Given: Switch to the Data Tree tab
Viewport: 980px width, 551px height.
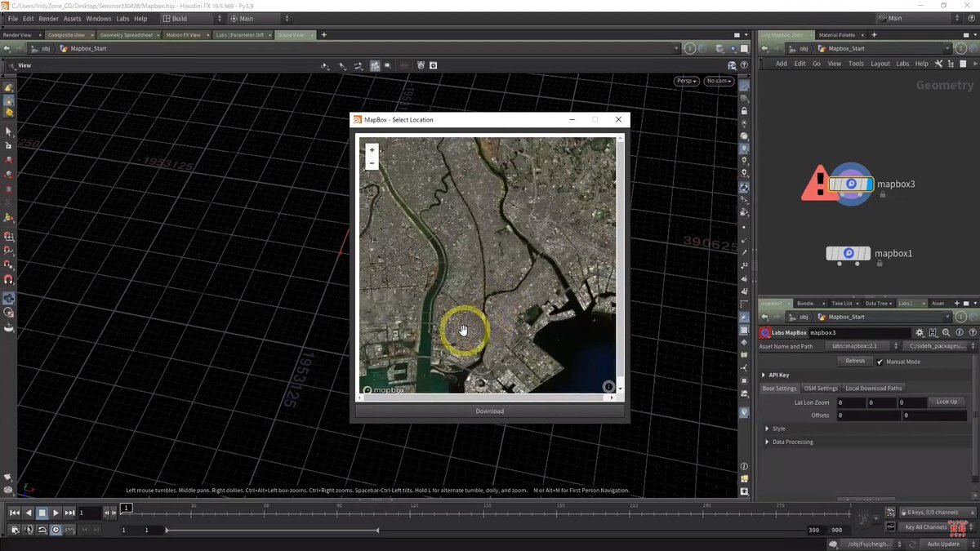Looking at the screenshot, I should click(x=876, y=303).
